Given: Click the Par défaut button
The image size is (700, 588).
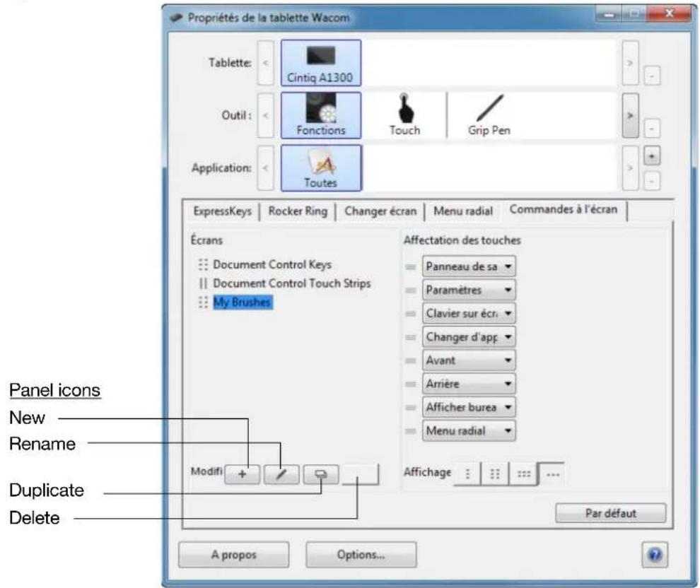Looking at the screenshot, I should [611, 513].
